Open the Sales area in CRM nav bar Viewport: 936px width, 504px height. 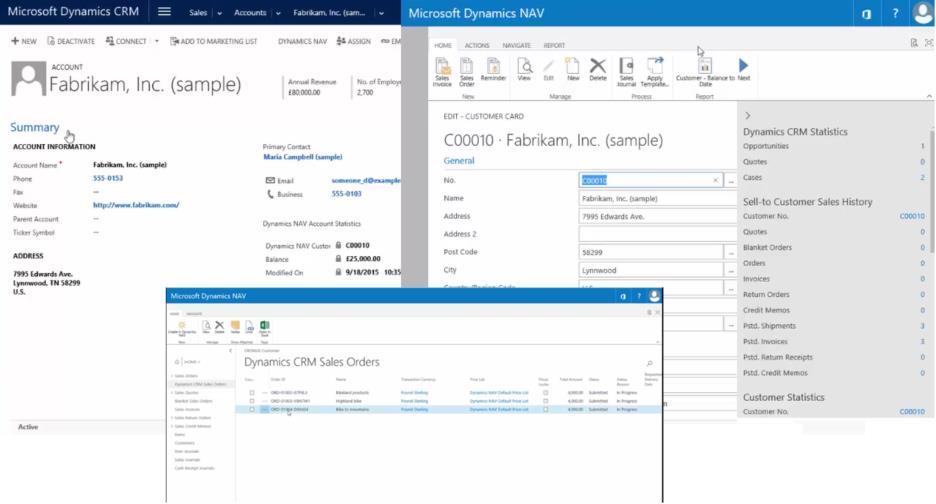pyautogui.click(x=198, y=13)
